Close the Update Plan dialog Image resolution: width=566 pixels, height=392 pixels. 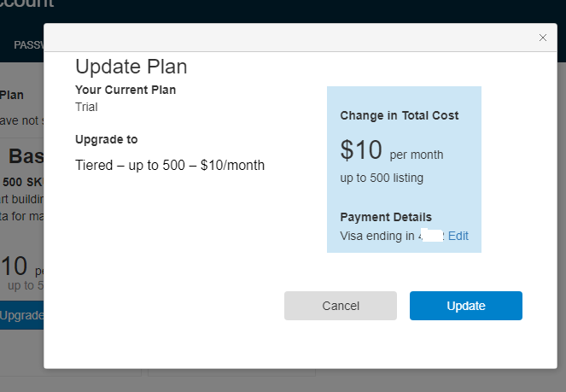click(x=543, y=38)
